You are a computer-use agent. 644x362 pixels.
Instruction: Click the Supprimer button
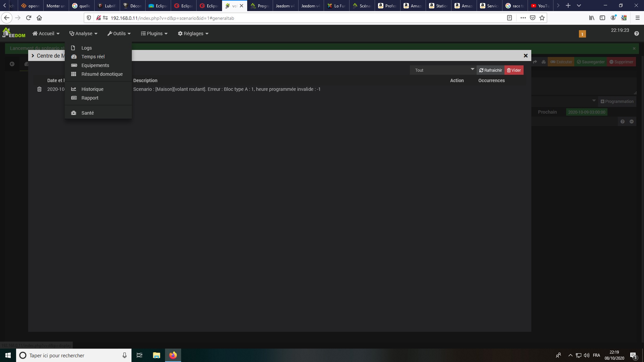tap(621, 62)
